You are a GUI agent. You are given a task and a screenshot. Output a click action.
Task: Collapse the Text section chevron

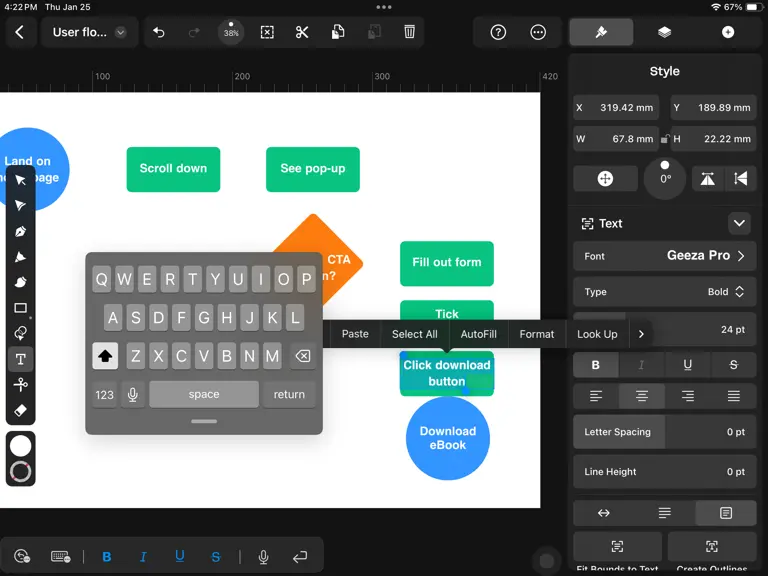[739, 223]
